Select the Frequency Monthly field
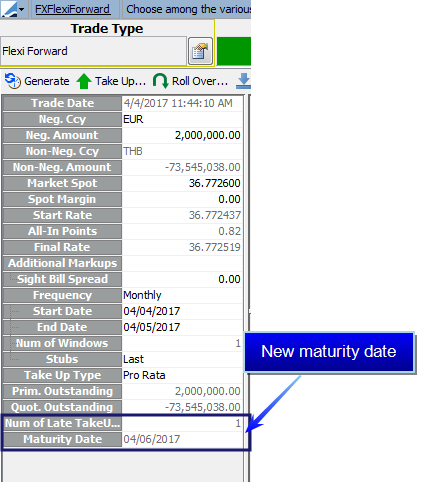This screenshot has height=482, width=429. pos(182,295)
